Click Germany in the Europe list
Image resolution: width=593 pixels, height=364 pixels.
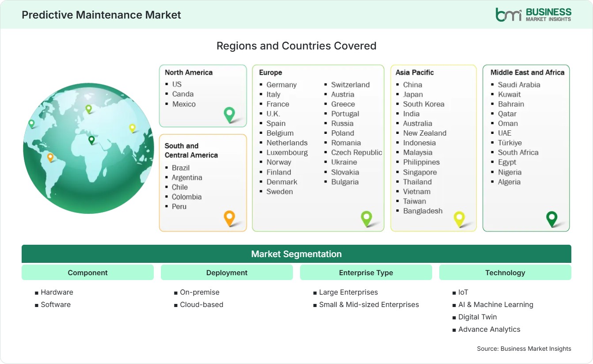(x=281, y=84)
